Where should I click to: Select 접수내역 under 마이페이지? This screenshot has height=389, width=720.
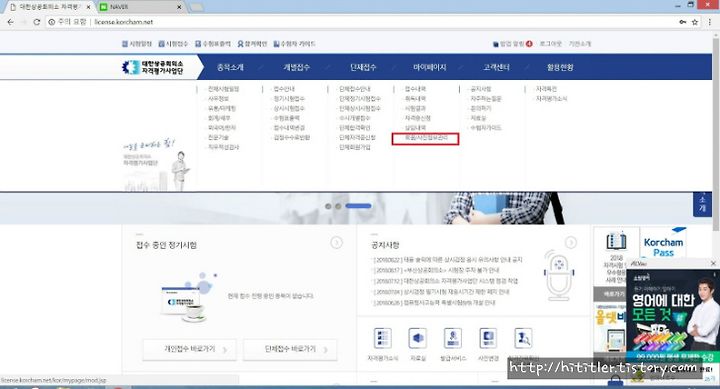[x=415, y=89]
